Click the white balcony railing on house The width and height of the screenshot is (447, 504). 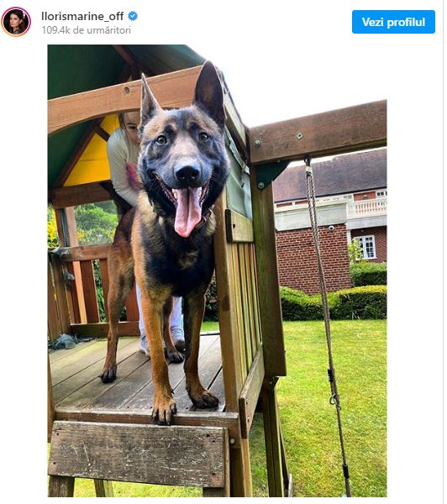pyautogui.click(x=366, y=207)
